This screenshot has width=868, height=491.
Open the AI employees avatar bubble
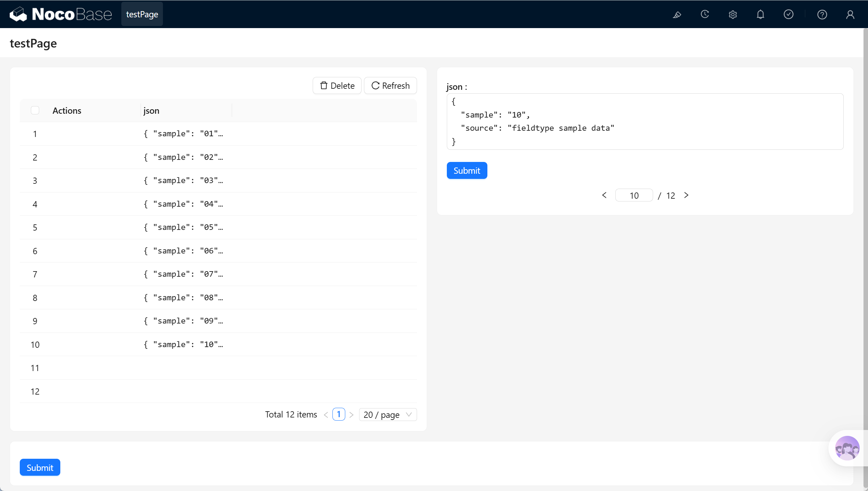click(x=847, y=448)
